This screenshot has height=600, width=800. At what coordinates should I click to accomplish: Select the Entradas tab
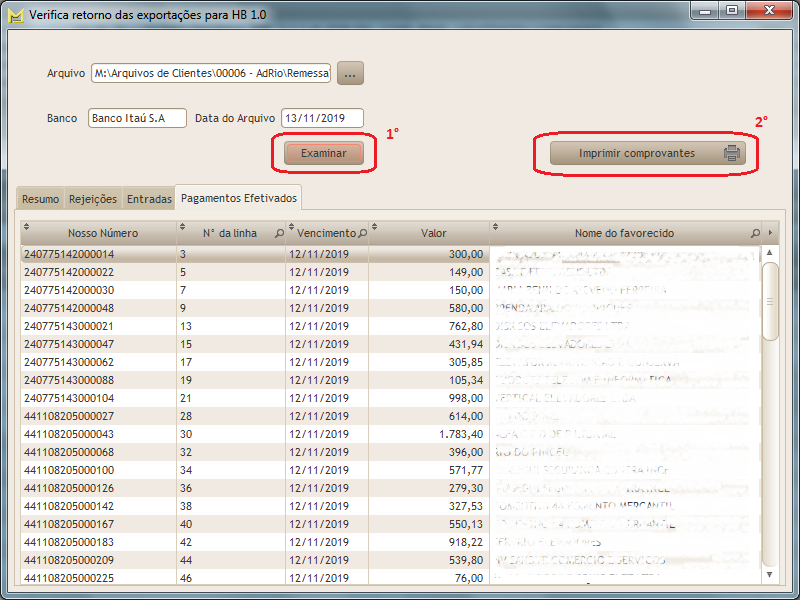[x=149, y=199]
